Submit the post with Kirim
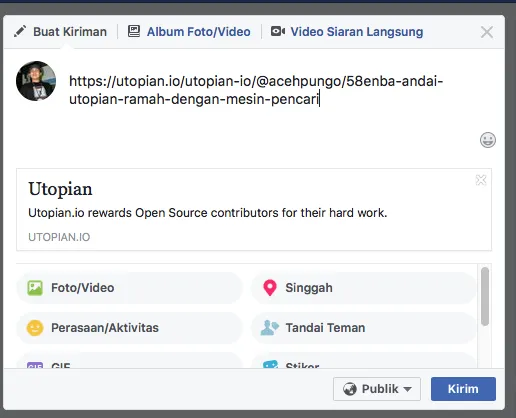Screen dimensions: 516x418 [463, 389]
